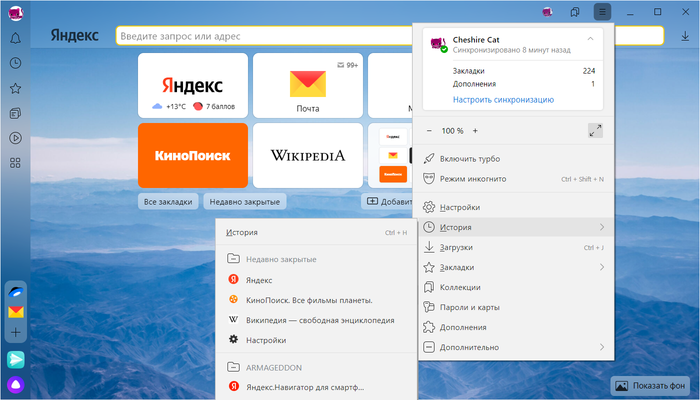
Task: Launch Alice voice assistant icon
Action: tap(16, 384)
